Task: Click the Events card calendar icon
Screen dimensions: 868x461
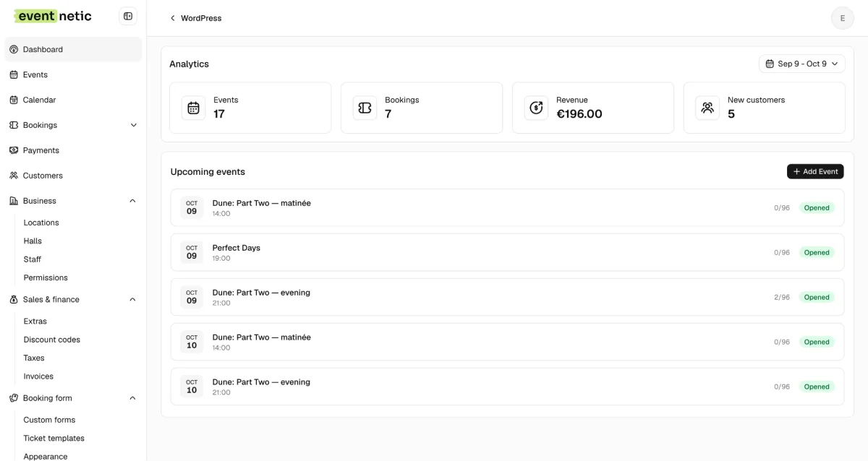Action: pos(193,108)
